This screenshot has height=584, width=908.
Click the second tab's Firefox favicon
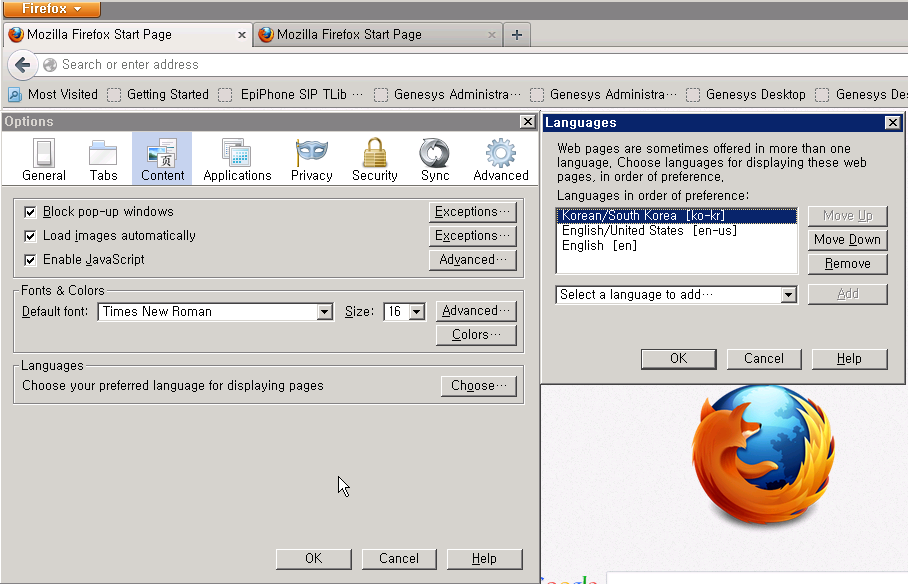(266, 35)
